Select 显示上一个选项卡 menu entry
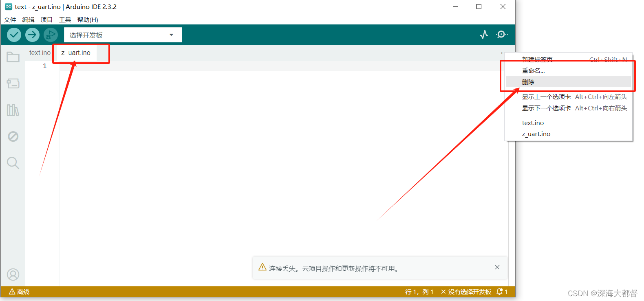The width and height of the screenshot is (644, 301). click(x=569, y=97)
